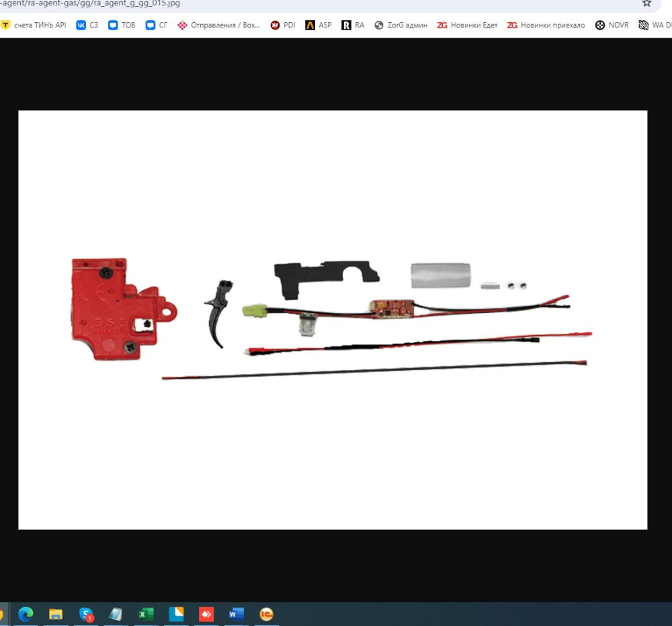Open the Microsoft Edge taskbar icon
Viewport: 672px width, 626px height.
pos(26,614)
